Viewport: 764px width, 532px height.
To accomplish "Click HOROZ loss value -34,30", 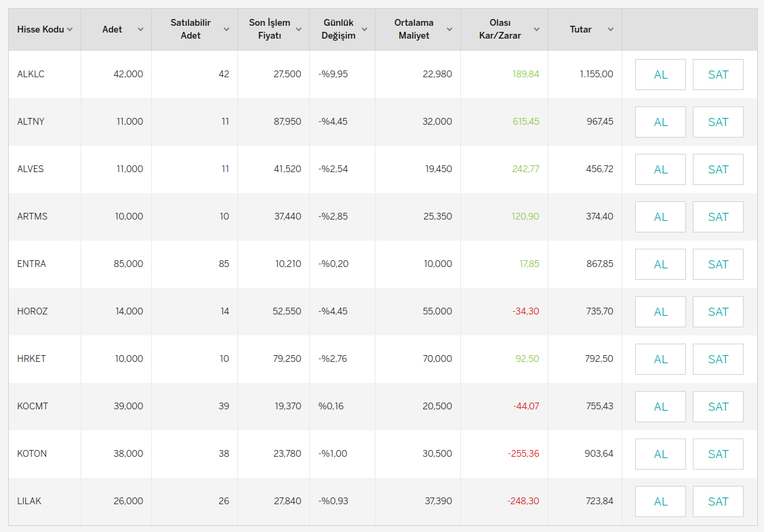I will point(526,311).
